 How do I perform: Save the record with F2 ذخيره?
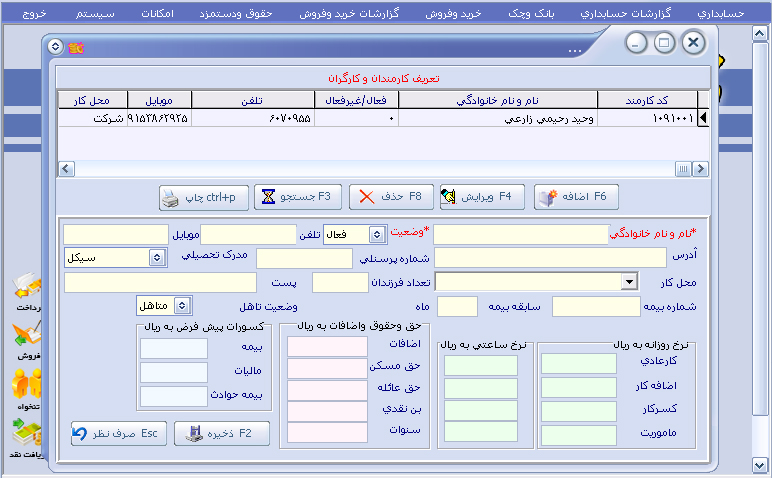(222, 433)
